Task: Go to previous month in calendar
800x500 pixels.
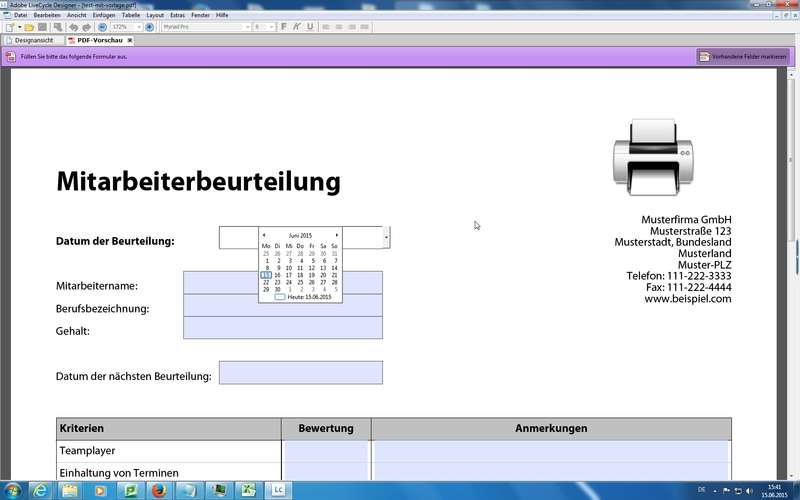Action: 264,235
